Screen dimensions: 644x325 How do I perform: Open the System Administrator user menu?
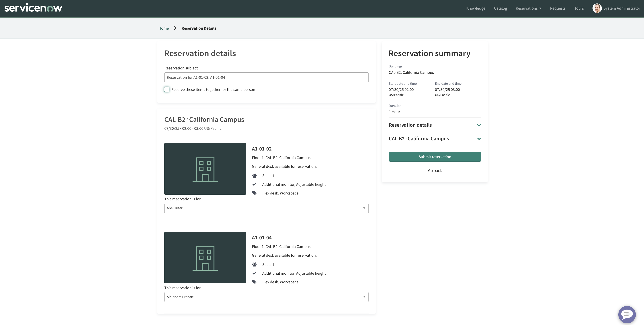[x=616, y=8]
